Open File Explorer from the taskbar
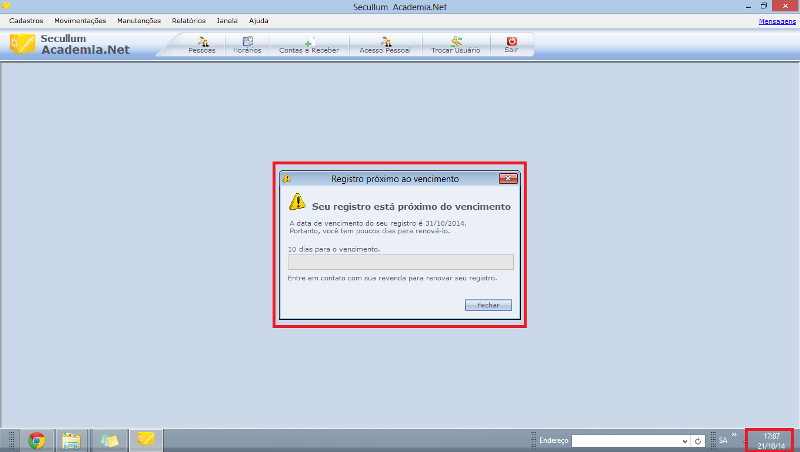The image size is (800, 452). [71, 440]
